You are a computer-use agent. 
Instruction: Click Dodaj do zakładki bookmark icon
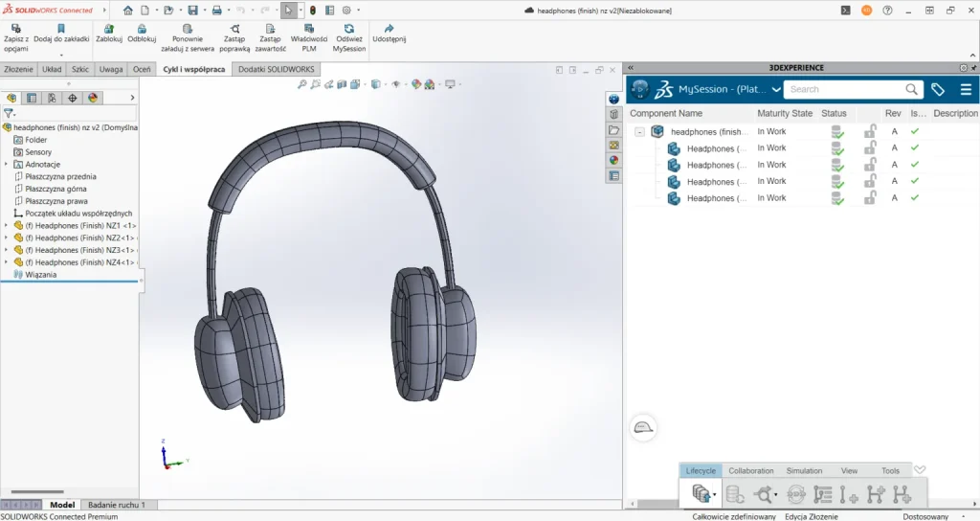point(60,28)
